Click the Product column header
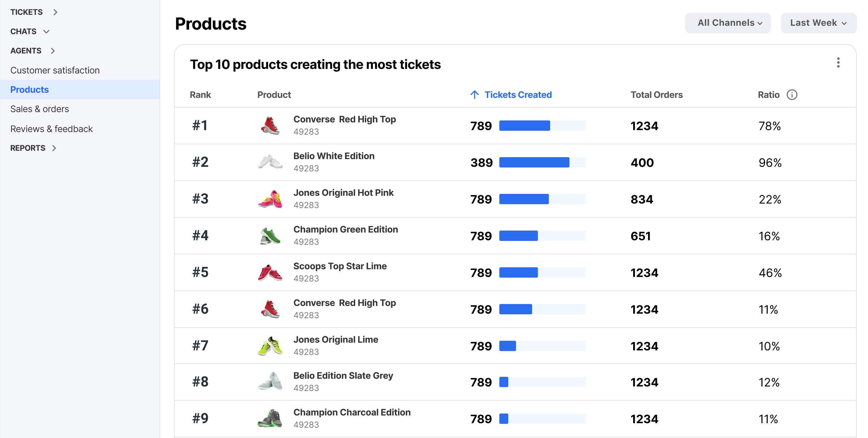The height and width of the screenshot is (438, 868). pos(274,95)
